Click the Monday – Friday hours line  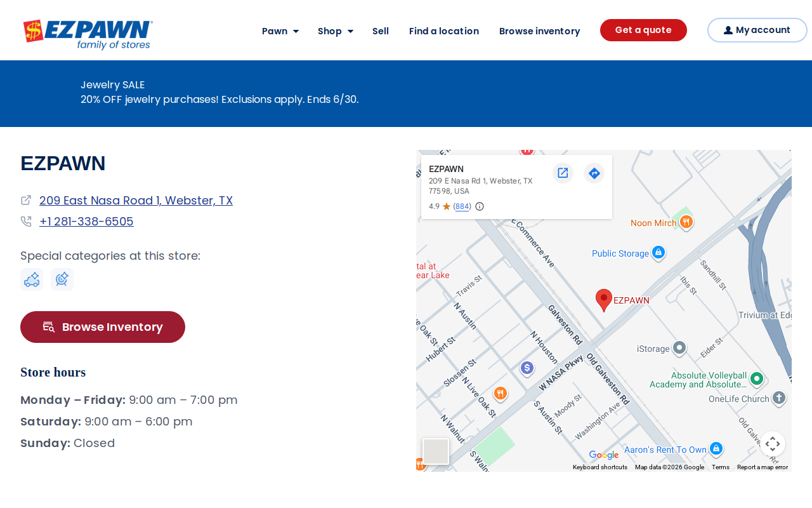click(129, 400)
